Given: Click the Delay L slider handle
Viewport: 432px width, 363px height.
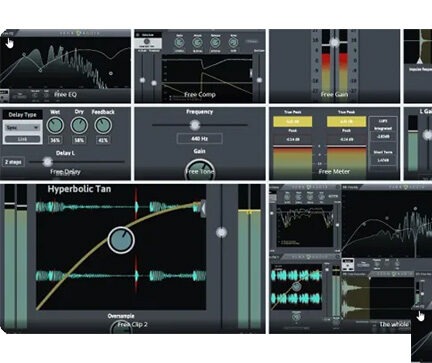Looking at the screenshot, I should click(x=48, y=162).
